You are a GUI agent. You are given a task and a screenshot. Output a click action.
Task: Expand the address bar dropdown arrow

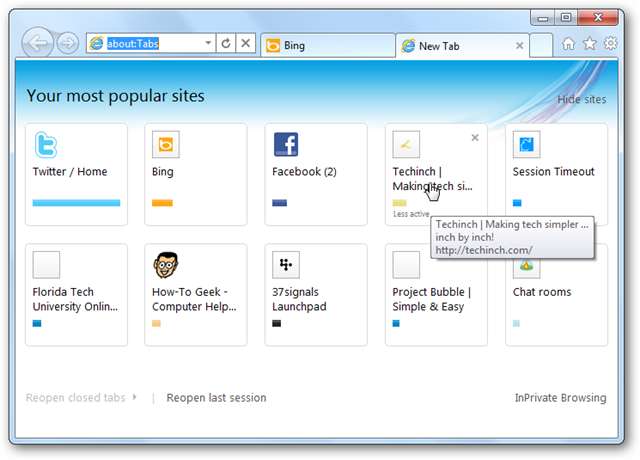pyautogui.click(x=208, y=44)
